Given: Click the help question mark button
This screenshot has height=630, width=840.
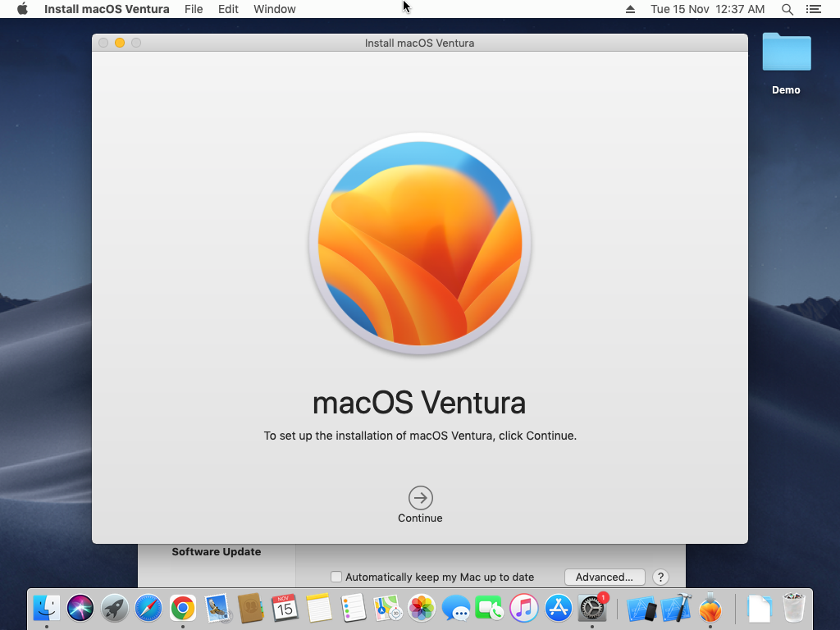Looking at the screenshot, I should (x=660, y=577).
